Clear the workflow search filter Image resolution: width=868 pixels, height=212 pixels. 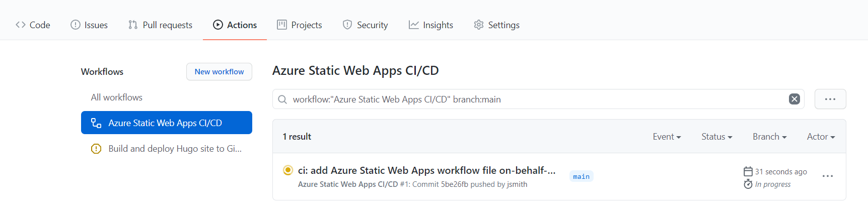[794, 99]
